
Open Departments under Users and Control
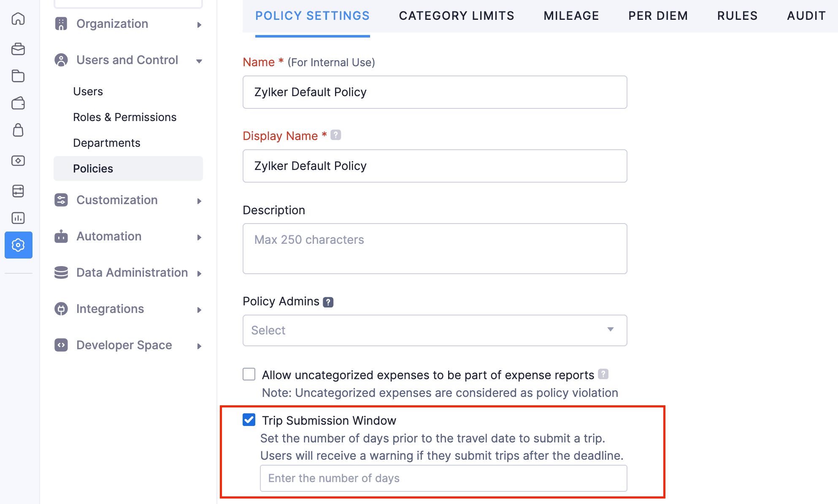click(106, 143)
